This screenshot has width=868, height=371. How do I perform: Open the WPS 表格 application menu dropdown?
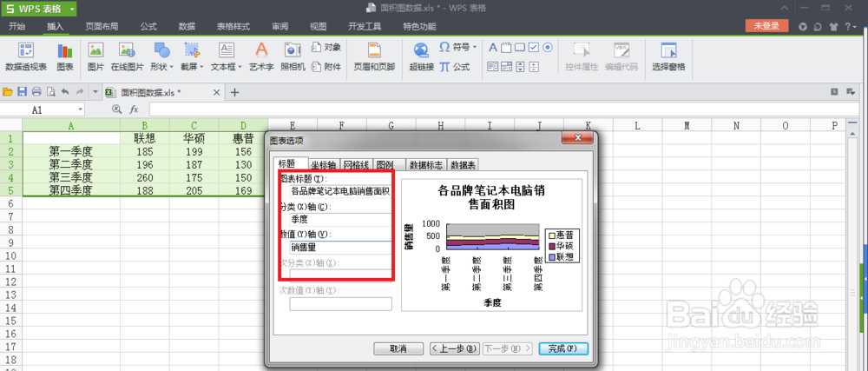point(73,9)
